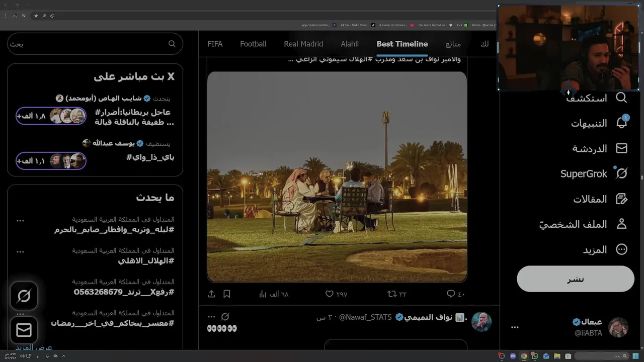
Task: Switch to the FIFA tab
Action: 215,44
